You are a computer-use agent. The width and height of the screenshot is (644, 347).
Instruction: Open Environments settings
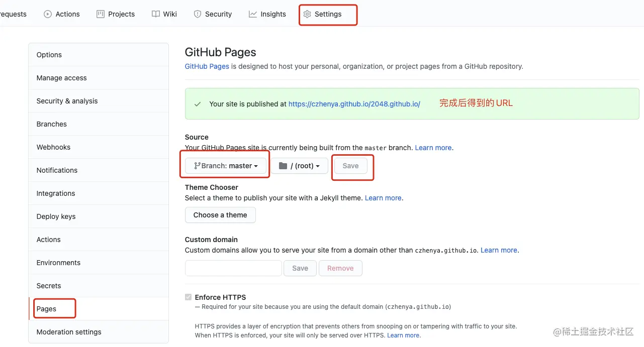click(99, 263)
